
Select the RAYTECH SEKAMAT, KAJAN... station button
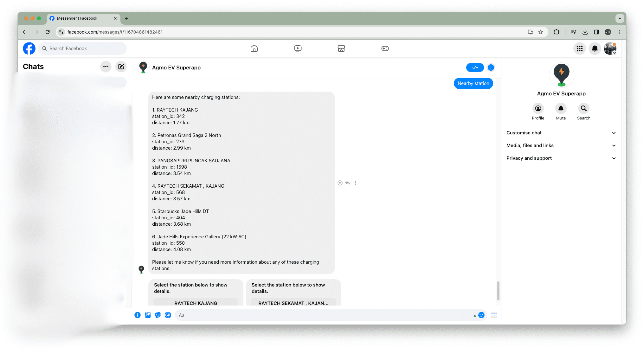click(293, 302)
